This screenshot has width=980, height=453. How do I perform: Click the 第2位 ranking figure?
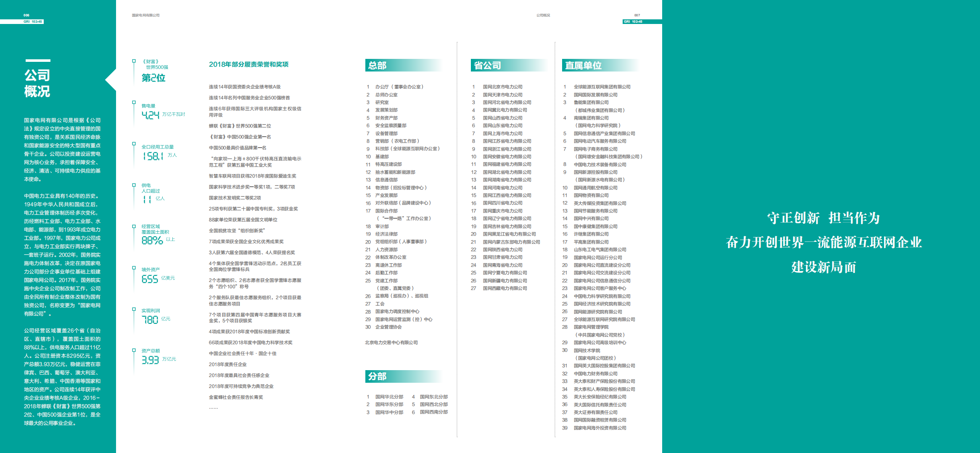pyautogui.click(x=153, y=78)
